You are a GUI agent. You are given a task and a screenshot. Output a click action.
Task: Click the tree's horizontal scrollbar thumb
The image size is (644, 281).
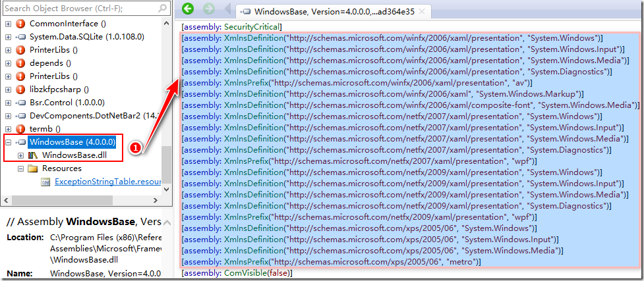pos(62,200)
